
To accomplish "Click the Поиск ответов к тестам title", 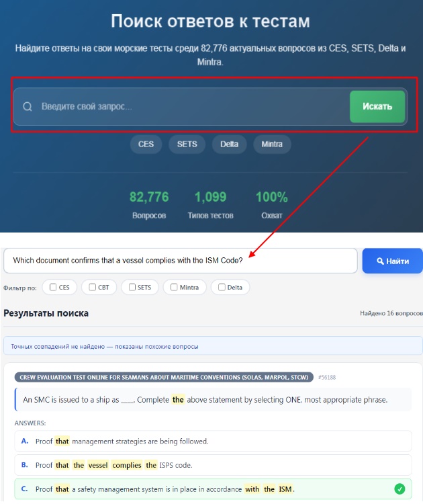I will [x=210, y=22].
